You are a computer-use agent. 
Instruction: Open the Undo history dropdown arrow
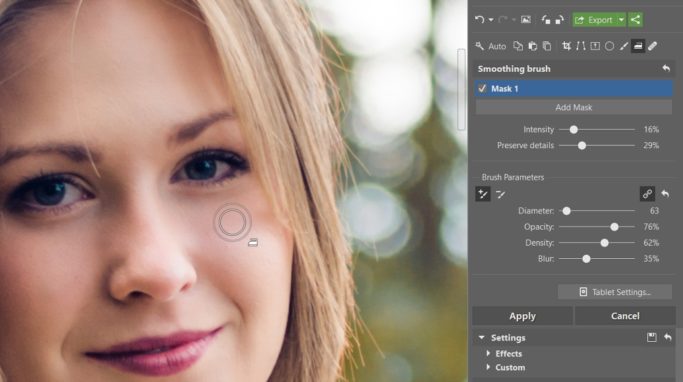491,20
